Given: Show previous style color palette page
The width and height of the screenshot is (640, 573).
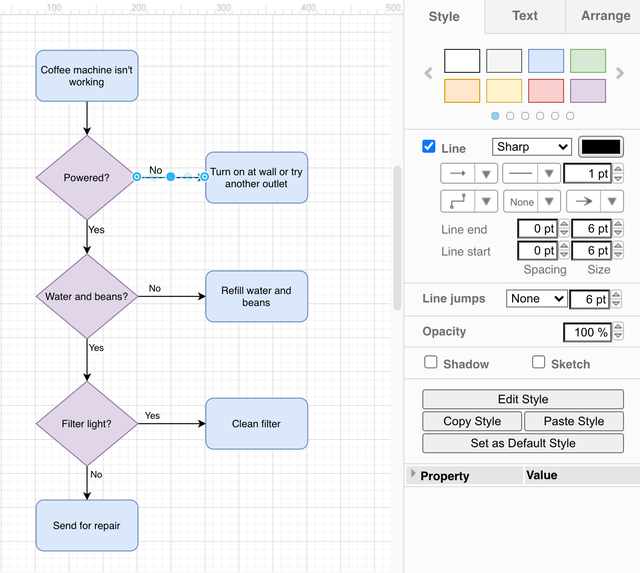Looking at the screenshot, I should click(429, 74).
